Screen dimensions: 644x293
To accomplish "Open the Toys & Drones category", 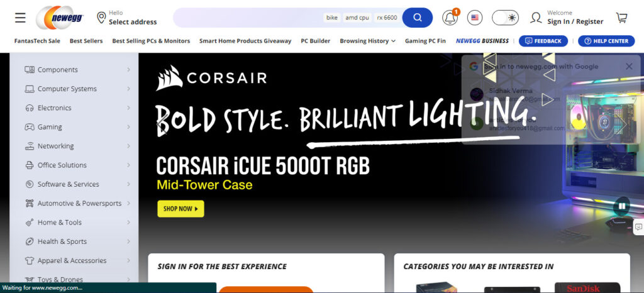I will point(60,279).
